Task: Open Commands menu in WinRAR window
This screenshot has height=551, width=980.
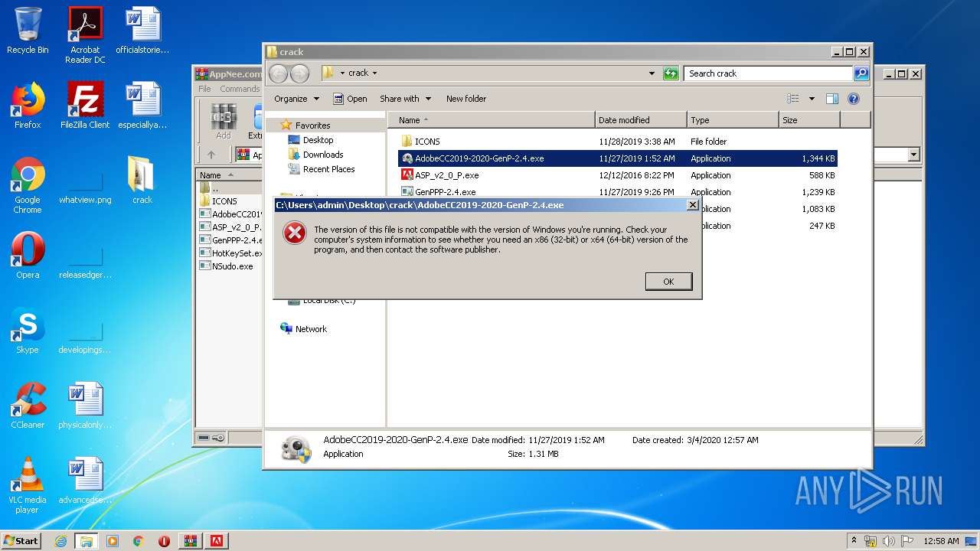Action: 240,89
